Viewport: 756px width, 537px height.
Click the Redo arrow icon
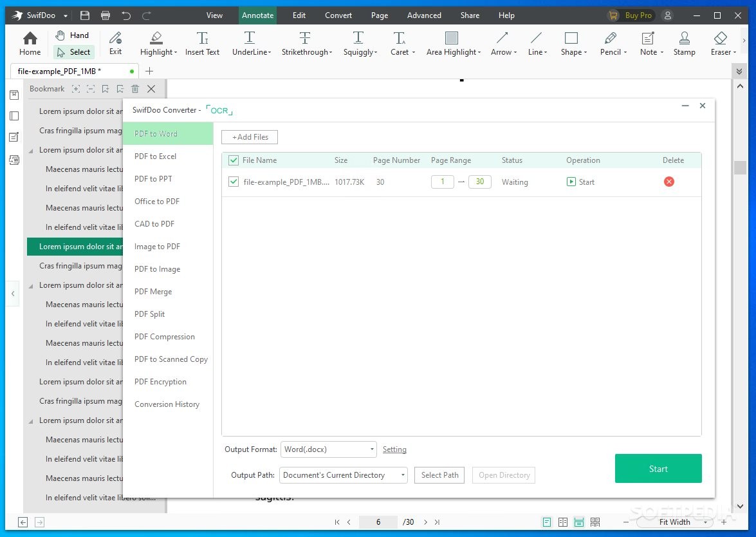[147, 15]
